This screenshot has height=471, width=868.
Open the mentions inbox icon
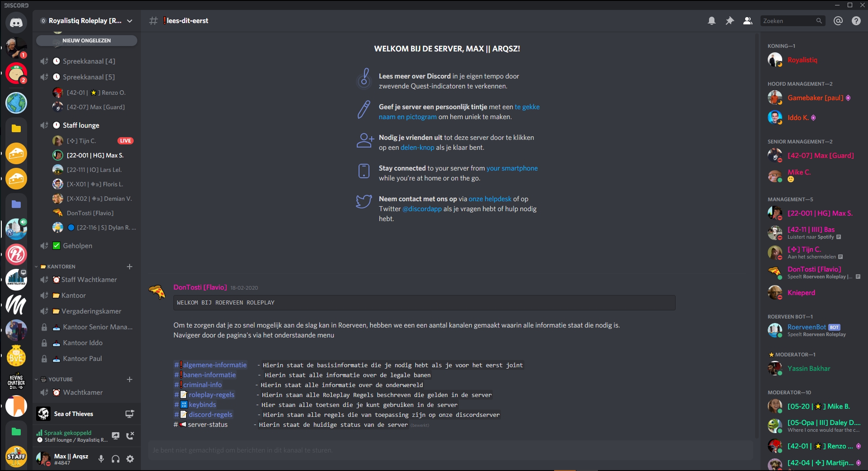[x=838, y=21]
